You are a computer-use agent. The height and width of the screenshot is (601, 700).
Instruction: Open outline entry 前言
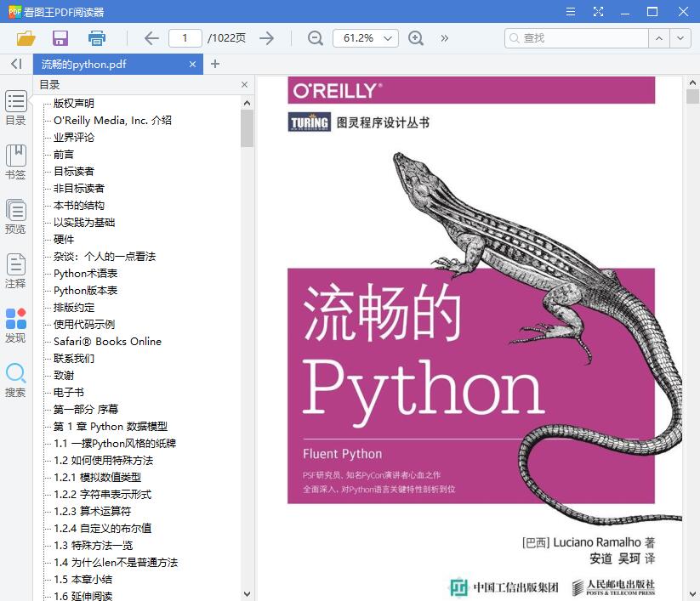pyautogui.click(x=64, y=155)
